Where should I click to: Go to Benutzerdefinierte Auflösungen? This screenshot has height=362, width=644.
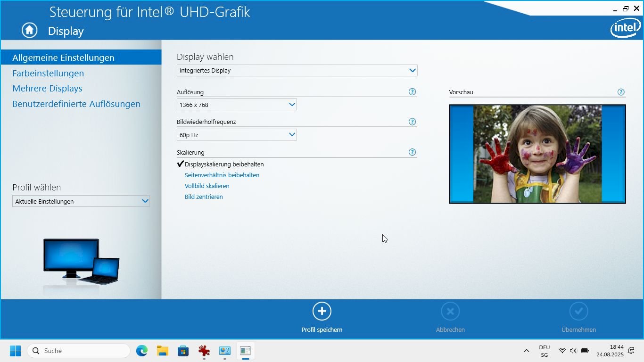coord(76,104)
